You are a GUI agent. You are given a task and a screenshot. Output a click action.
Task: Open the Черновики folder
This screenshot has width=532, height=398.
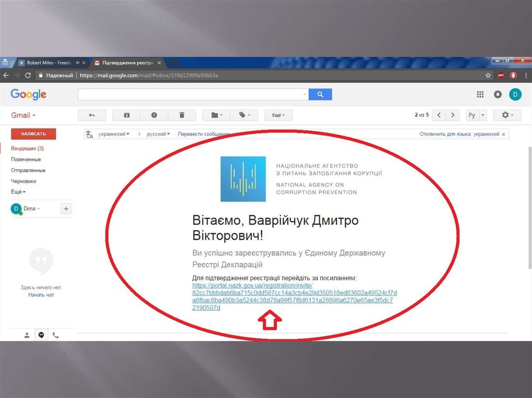point(23,181)
